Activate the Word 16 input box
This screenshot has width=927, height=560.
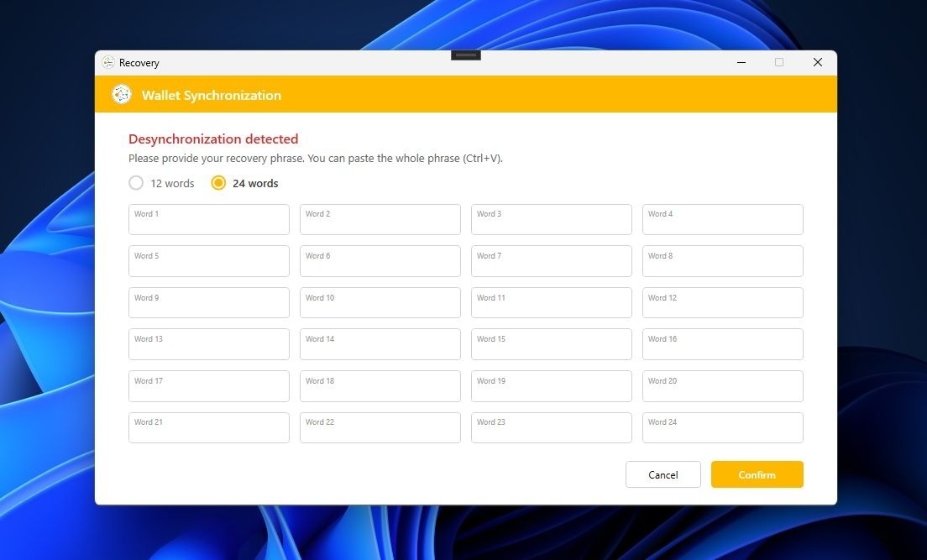(722, 344)
